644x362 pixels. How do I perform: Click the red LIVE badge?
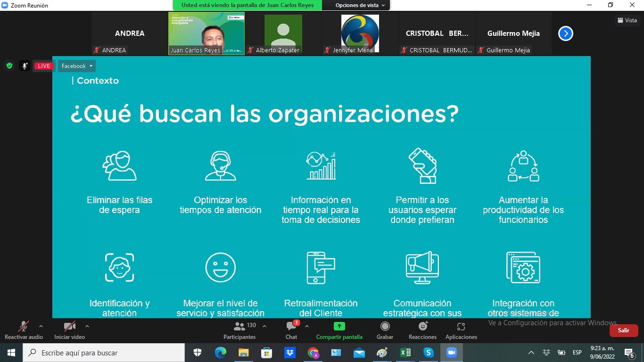click(44, 66)
